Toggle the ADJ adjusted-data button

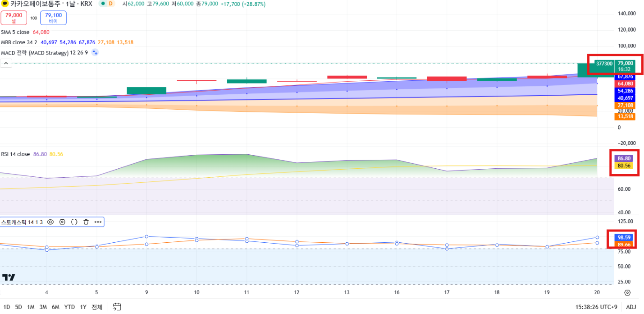tap(631, 307)
